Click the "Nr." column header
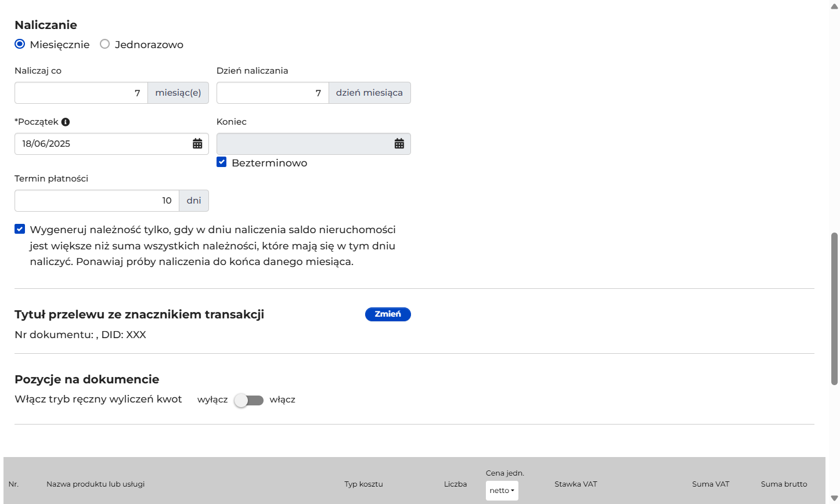 point(13,484)
